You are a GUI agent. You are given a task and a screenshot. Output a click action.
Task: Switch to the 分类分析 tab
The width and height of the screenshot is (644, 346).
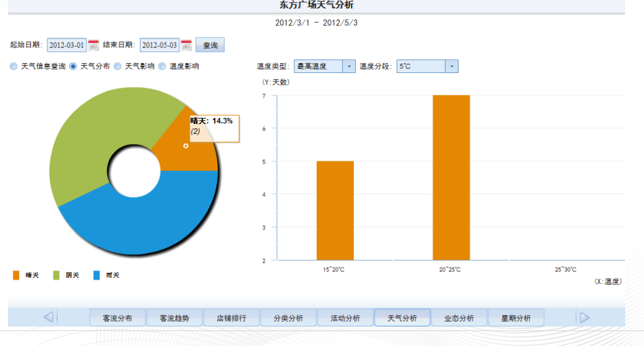tap(288, 318)
